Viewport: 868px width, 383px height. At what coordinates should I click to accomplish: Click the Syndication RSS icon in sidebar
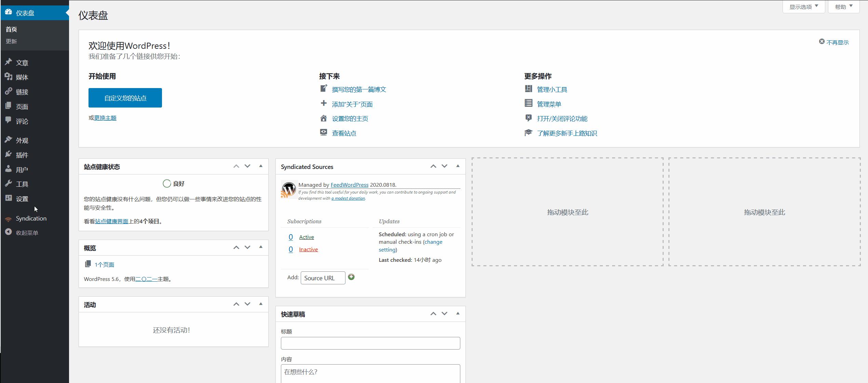[8, 219]
